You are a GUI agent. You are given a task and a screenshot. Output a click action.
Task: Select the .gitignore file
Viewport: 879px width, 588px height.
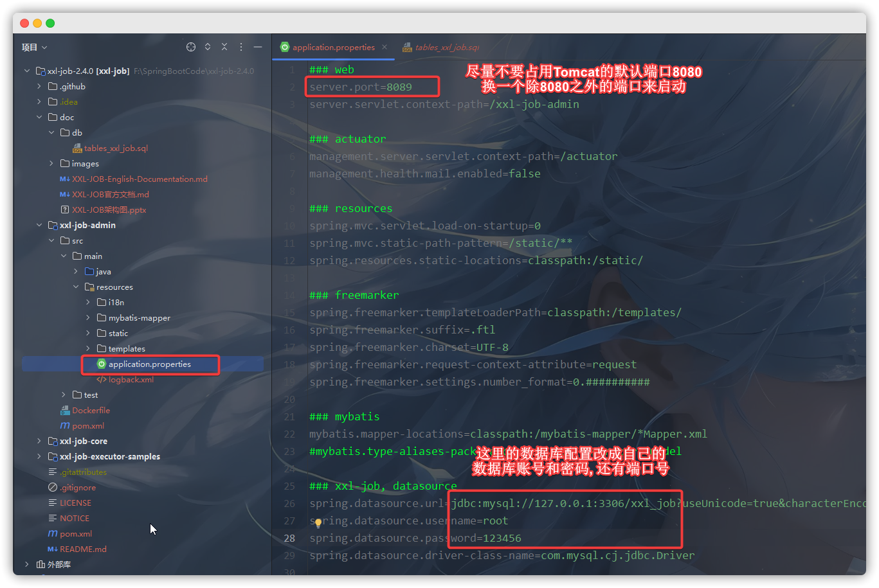pos(78,487)
